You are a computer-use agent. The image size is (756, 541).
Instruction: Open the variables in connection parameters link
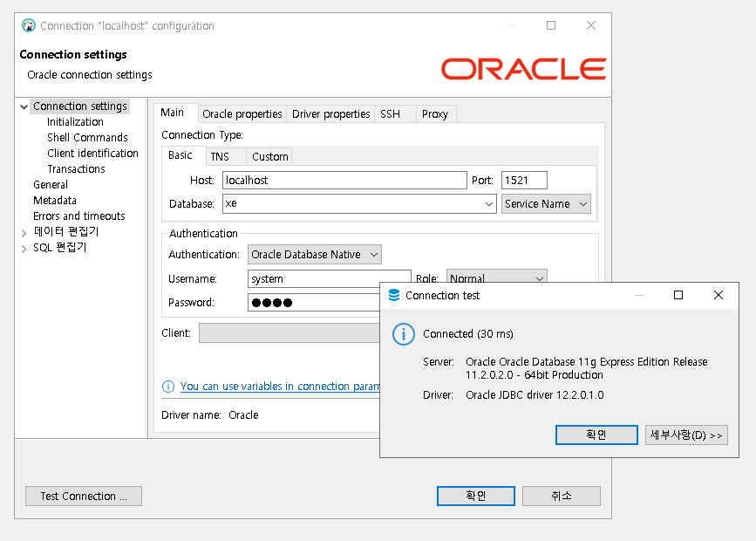[280, 387]
